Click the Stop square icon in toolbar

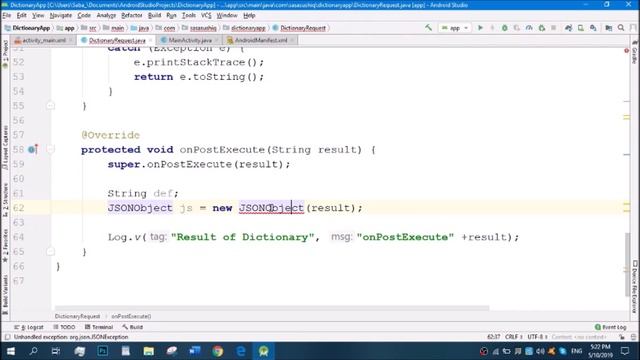pos(554,28)
